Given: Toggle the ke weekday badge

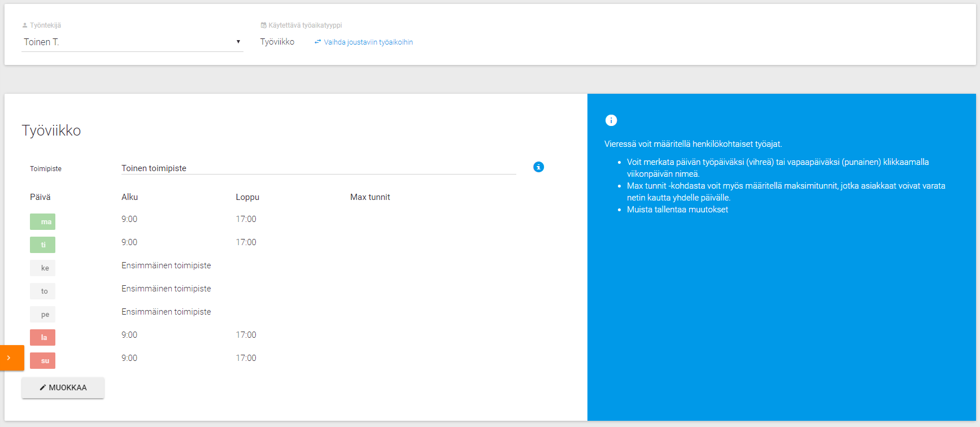Looking at the screenshot, I should pyautogui.click(x=42, y=268).
